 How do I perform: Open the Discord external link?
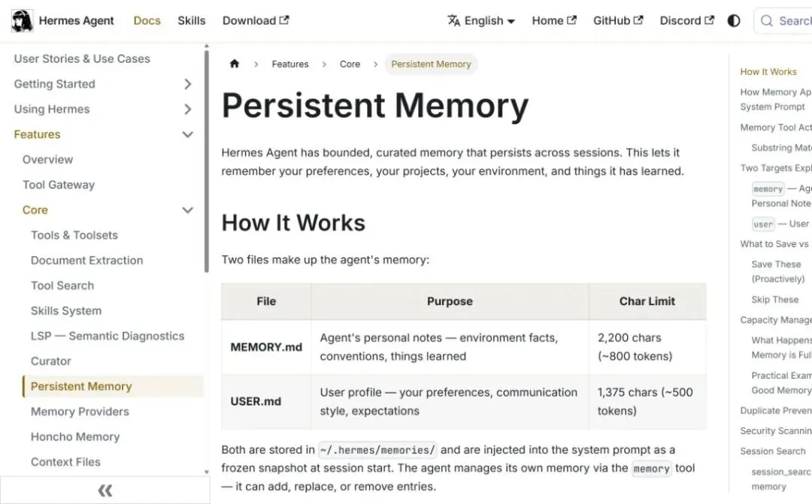(x=686, y=21)
